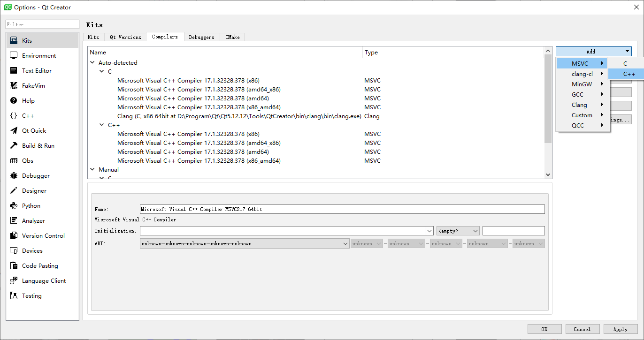Open the MinGW submenu entry
Image resolution: width=644 pixels, height=340 pixels.
(x=582, y=84)
